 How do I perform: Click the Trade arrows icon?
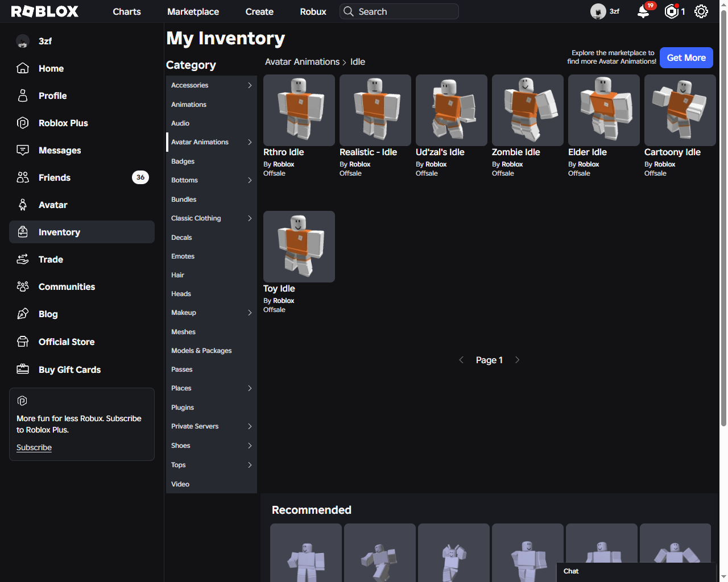[23, 259]
